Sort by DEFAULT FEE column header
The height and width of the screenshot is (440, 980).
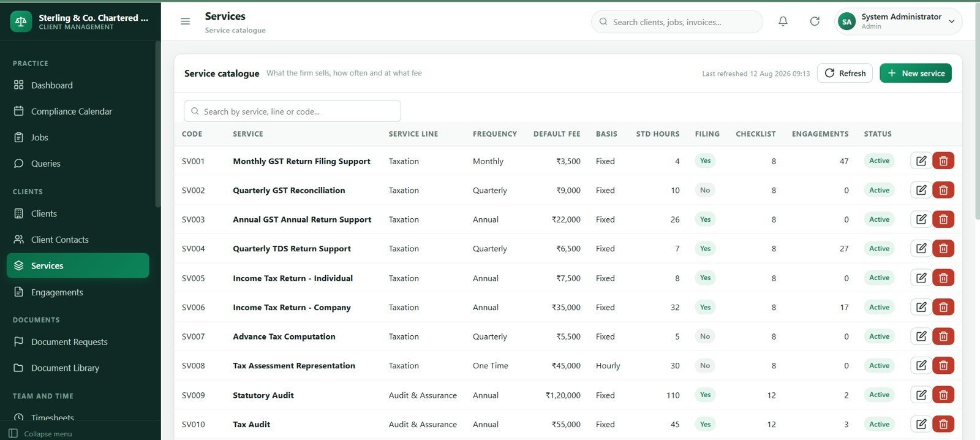[x=557, y=134]
